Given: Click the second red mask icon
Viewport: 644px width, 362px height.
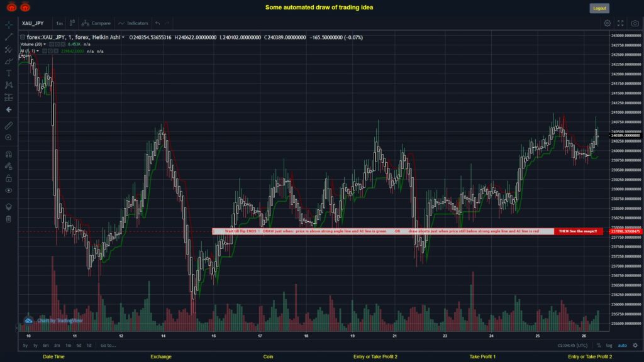Looking at the screenshot, I should (25, 7).
